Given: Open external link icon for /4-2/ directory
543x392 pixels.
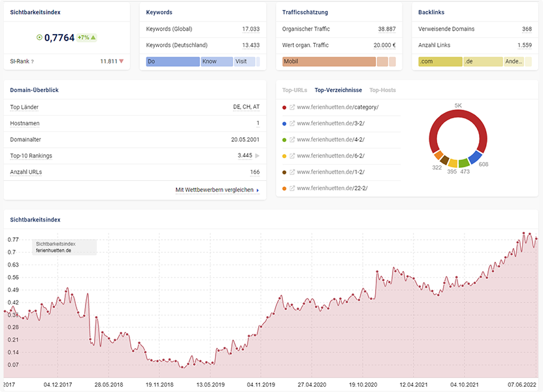Looking at the screenshot, I should pos(292,140).
